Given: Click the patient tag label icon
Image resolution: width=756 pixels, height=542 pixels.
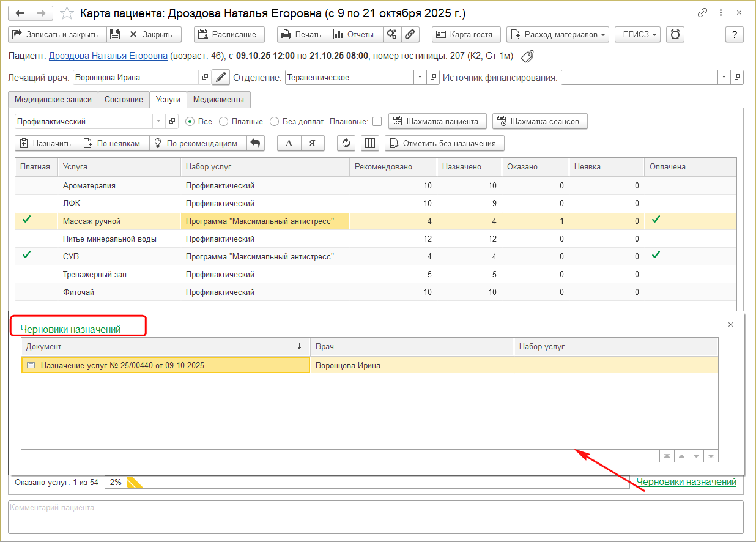Looking at the screenshot, I should point(527,56).
